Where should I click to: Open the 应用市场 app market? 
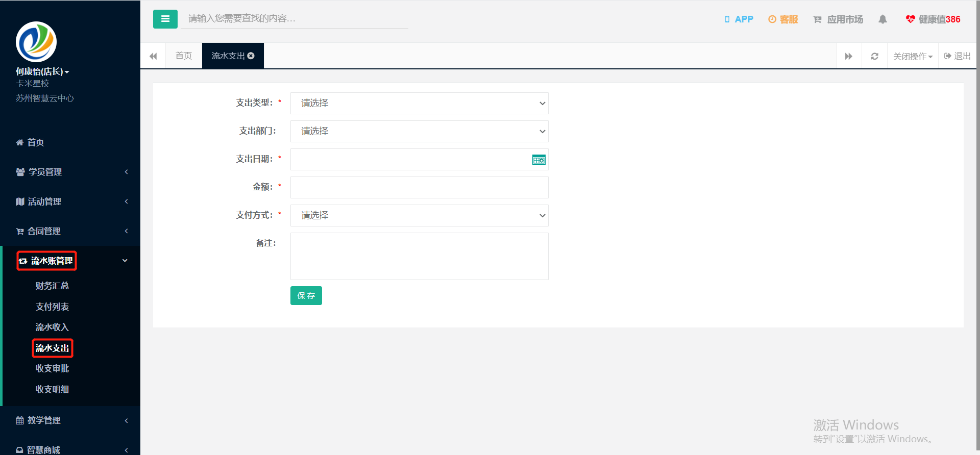838,19
